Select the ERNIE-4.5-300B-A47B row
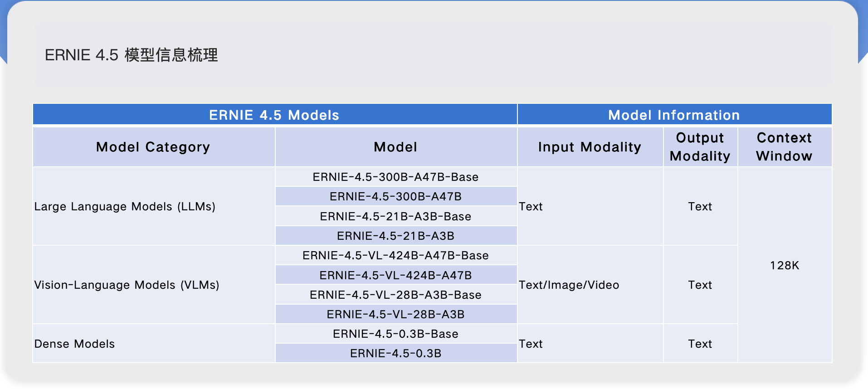 tap(396, 196)
